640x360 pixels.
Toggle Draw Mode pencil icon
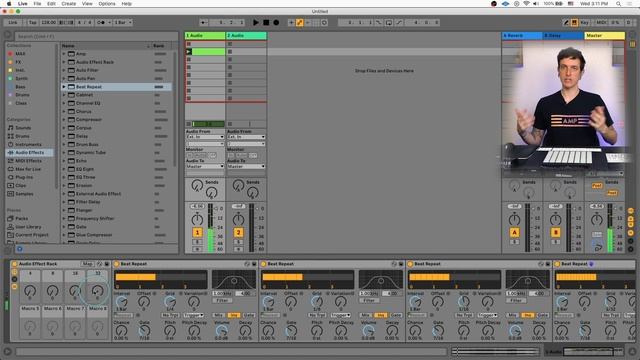point(566,22)
